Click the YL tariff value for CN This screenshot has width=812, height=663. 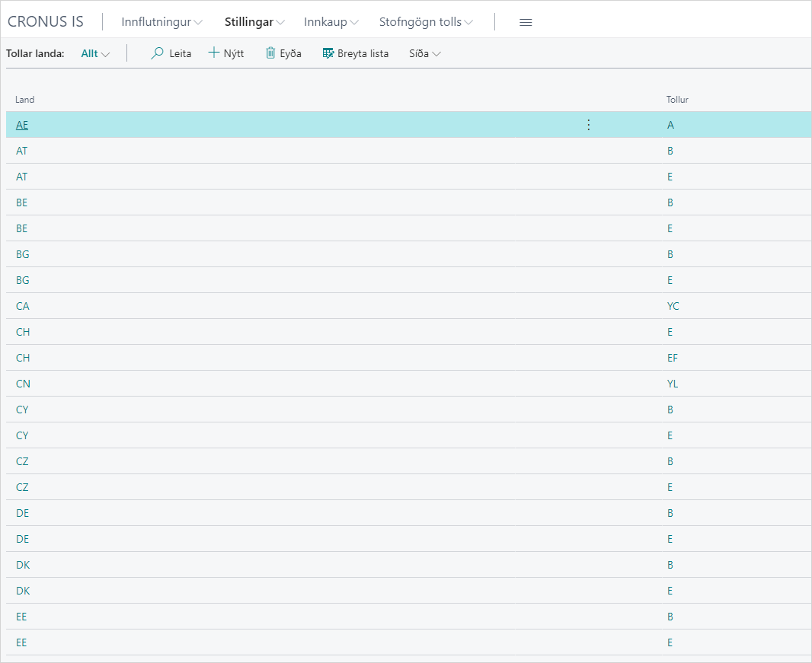click(x=673, y=384)
